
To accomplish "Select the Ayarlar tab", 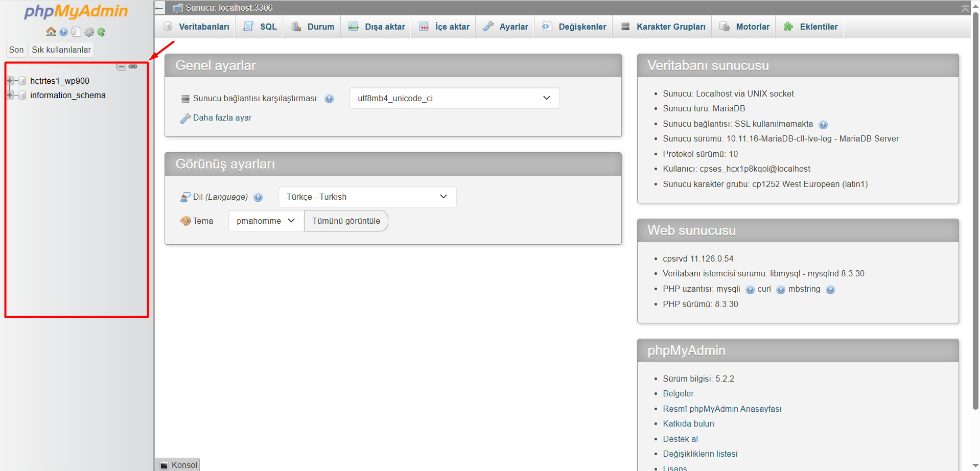I will click(506, 27).
